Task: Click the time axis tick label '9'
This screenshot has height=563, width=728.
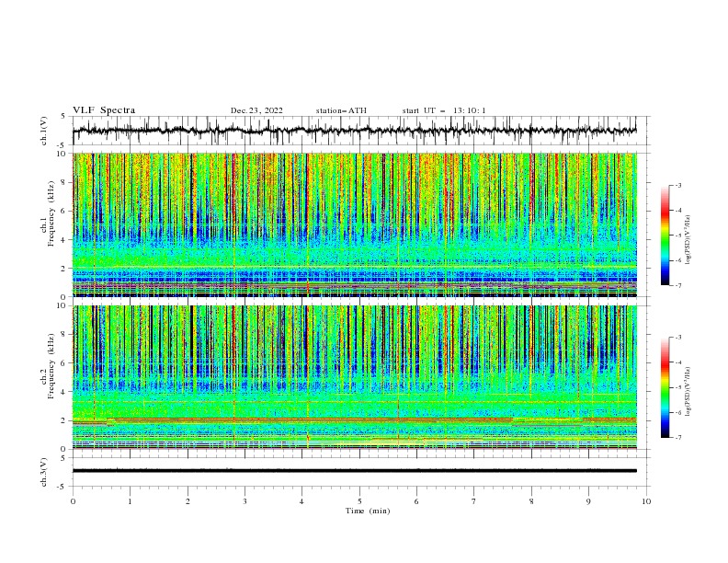Action: click(x=588, y=501)
